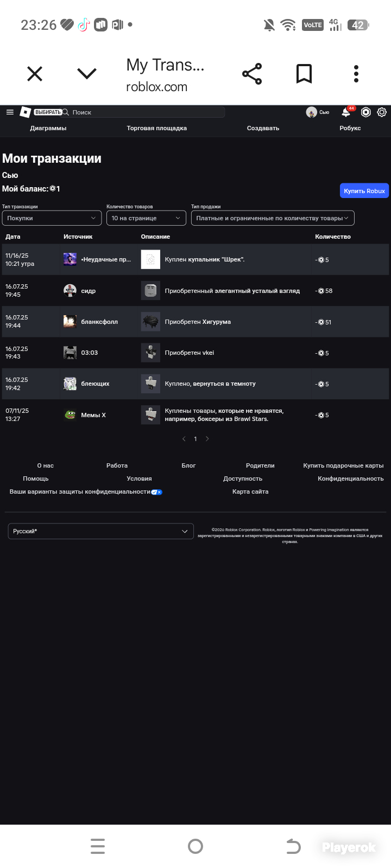Open the Русский language selector

[x=101, y=531]
